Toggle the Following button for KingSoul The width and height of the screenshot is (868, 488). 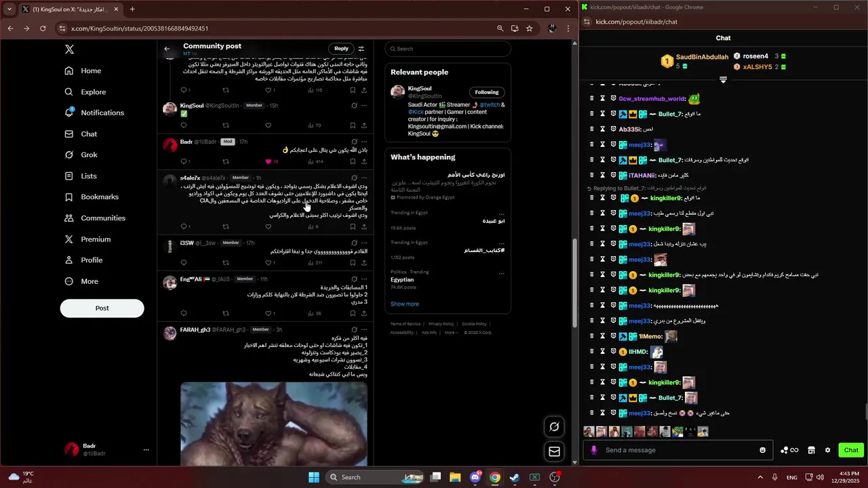coord(486,92)
